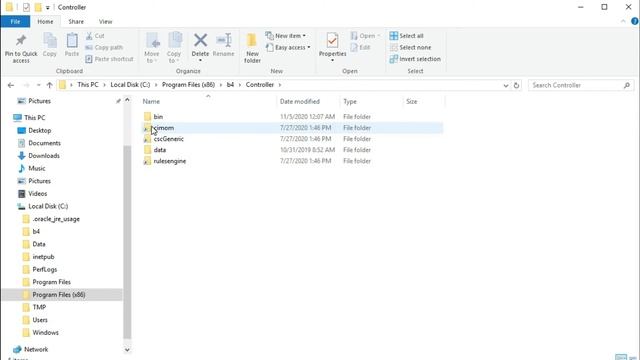Select Local Disk (C:) in the tree
Viewport: 640px width, 360px height.
coord(48,206)
